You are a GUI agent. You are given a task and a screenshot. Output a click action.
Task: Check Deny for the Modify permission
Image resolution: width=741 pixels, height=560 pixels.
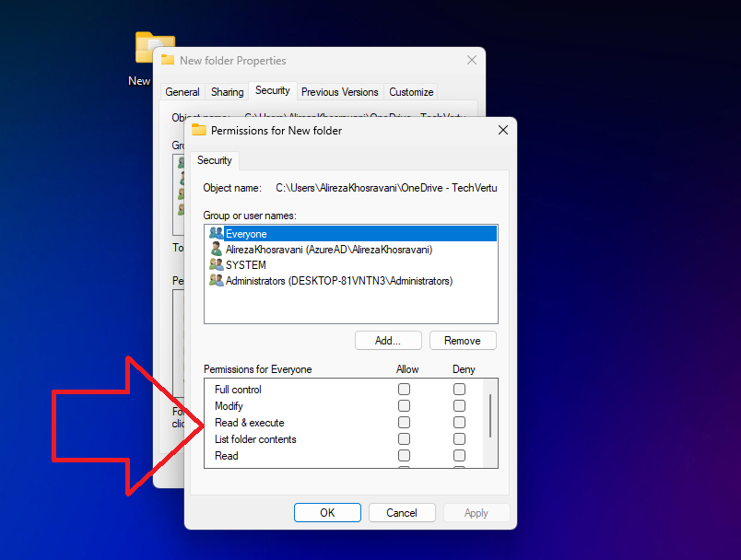click(459, 405)
